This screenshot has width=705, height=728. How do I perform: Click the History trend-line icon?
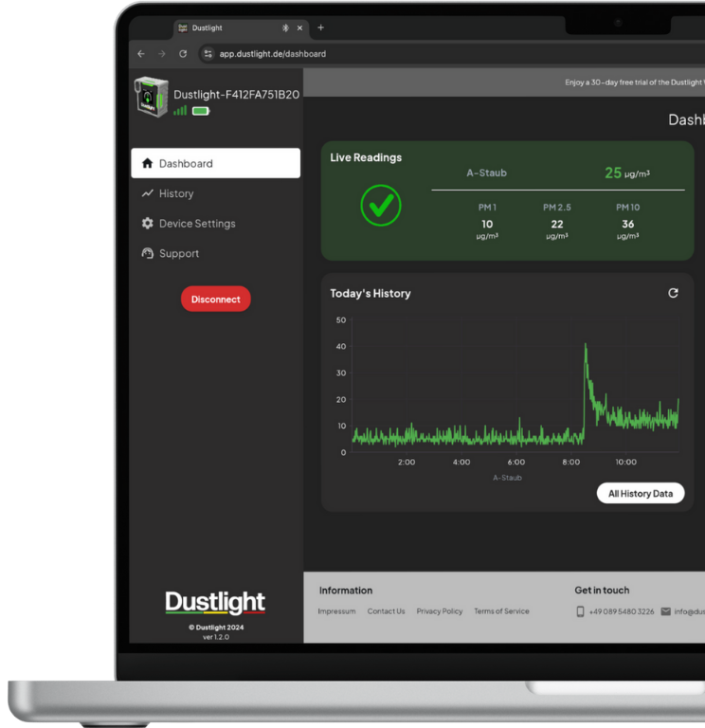click(147, 193)
